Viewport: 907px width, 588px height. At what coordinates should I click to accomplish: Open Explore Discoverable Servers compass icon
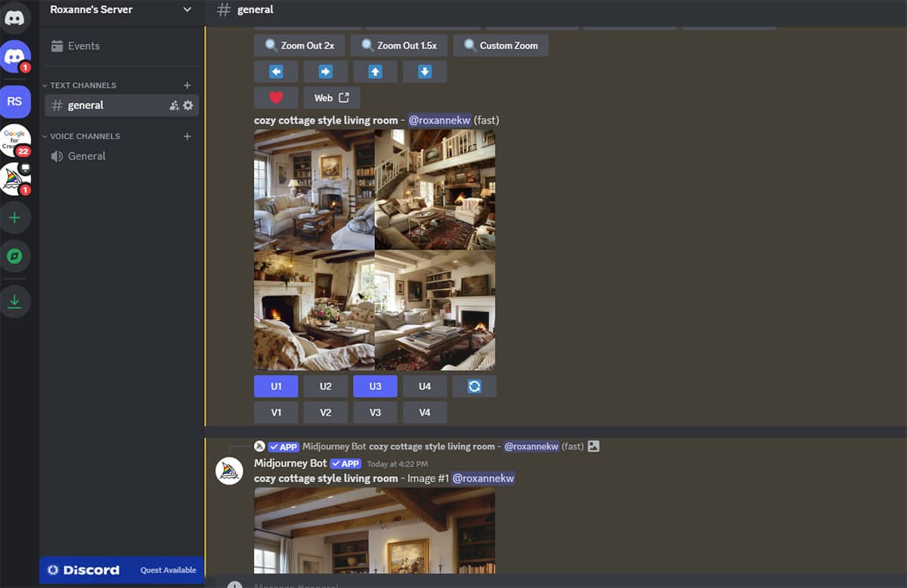click(14, 256)
